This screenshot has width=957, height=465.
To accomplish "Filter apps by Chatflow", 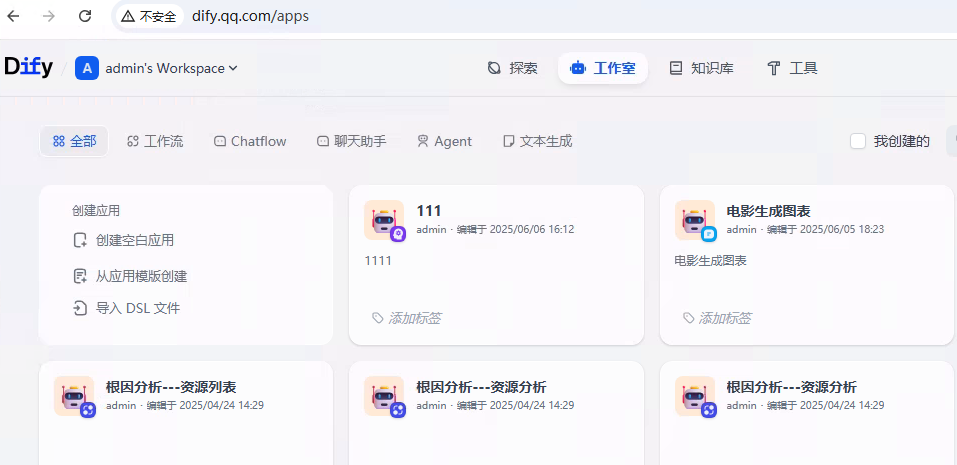I will pyautogui.click(x=250, y=141).
